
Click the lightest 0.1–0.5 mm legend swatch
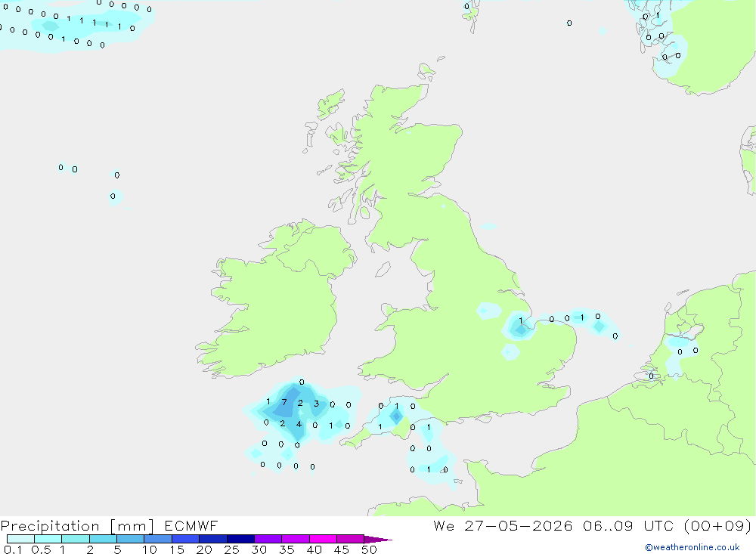point(20,539)
